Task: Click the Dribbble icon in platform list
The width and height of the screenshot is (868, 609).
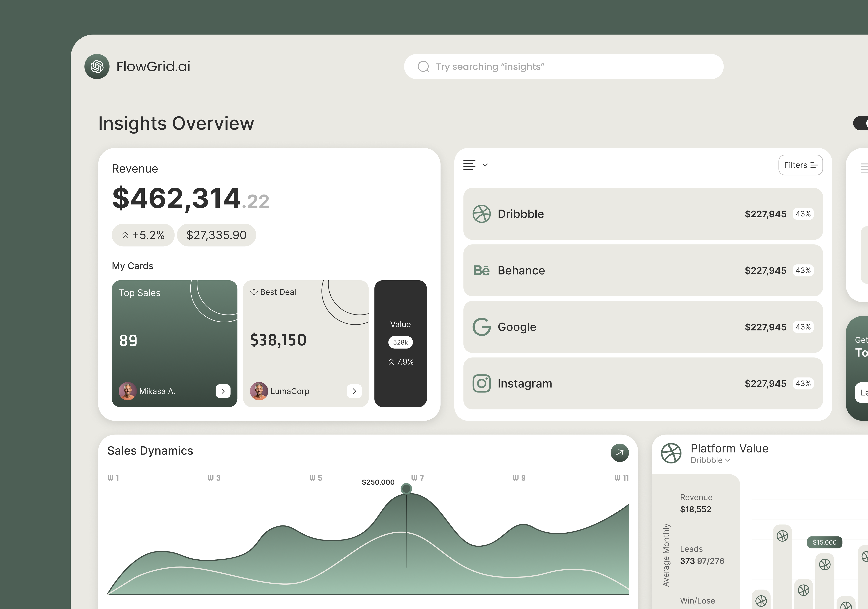Action: [x=481, y=214]
